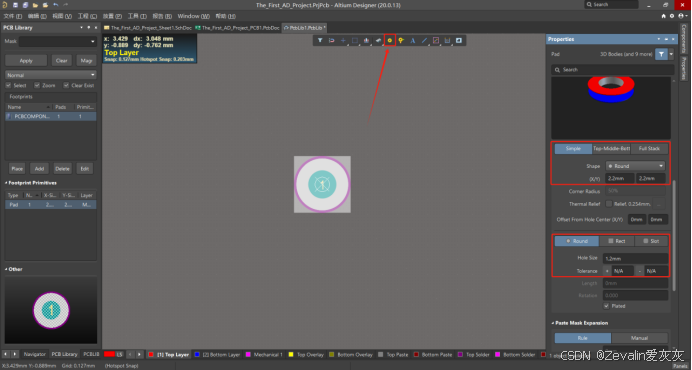Select the Place Via tool
This screenshot has height=370, width=692.
pyautogui.click(x=401, y=40)
